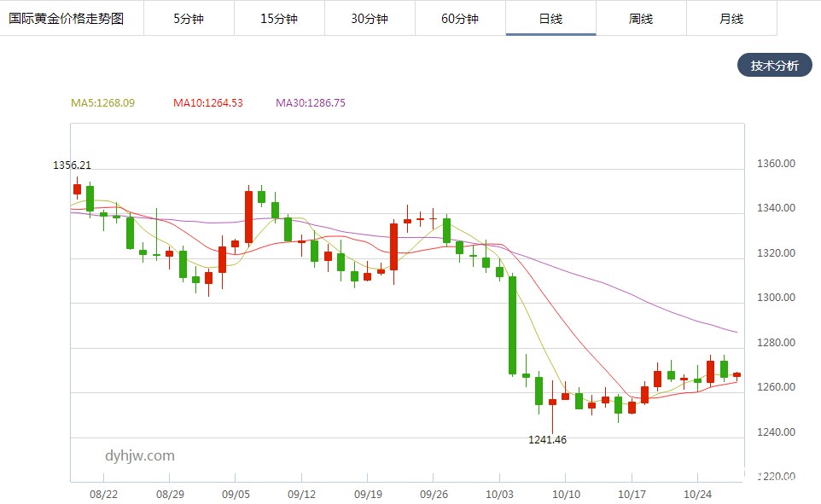Click the 国际黄金价格走势图 title
The image size is (821, 504).
67,19
